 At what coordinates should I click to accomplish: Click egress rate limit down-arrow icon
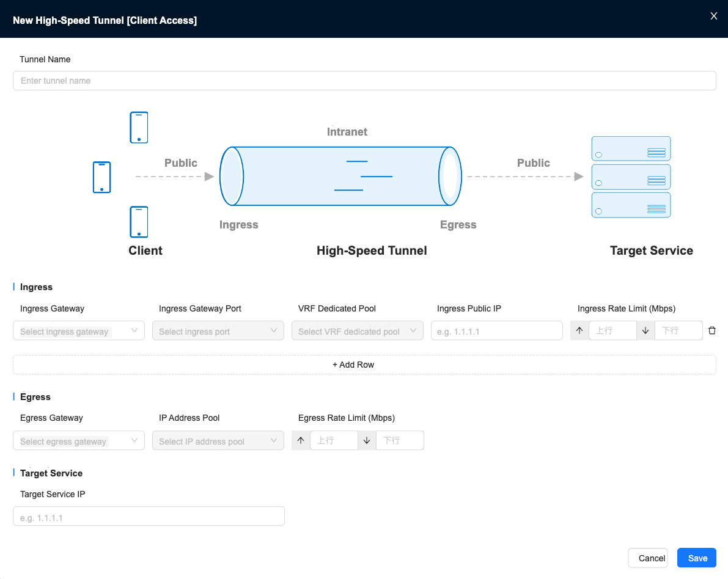tap(367, 441)
